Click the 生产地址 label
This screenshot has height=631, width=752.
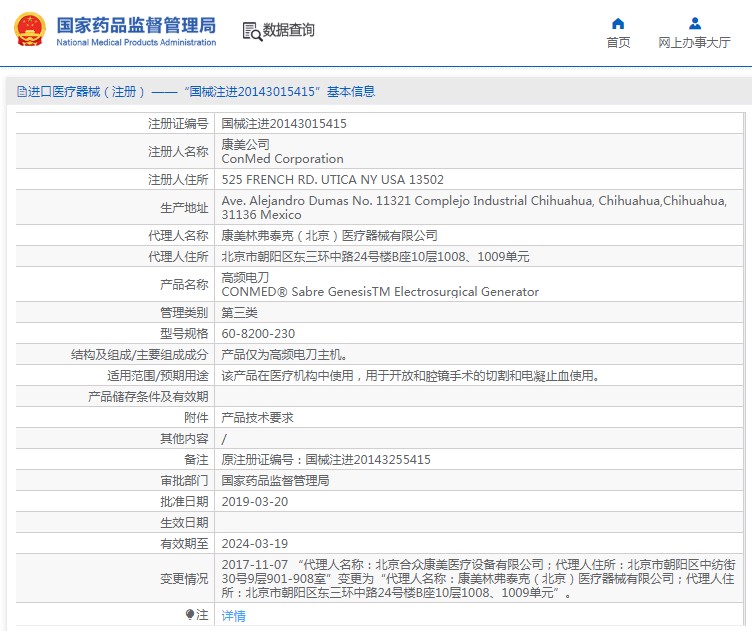point(184,208)
